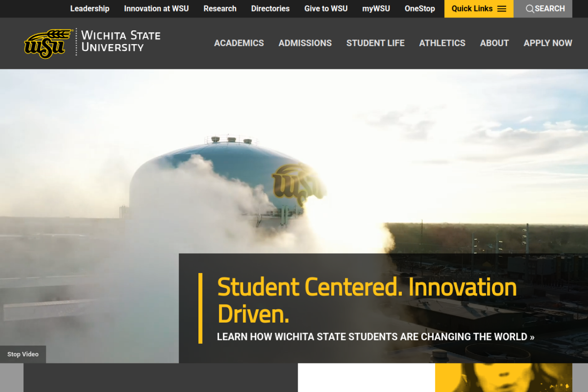Open the OneStop link
Screen dimensions: 588x392
[x=420, y=9]
